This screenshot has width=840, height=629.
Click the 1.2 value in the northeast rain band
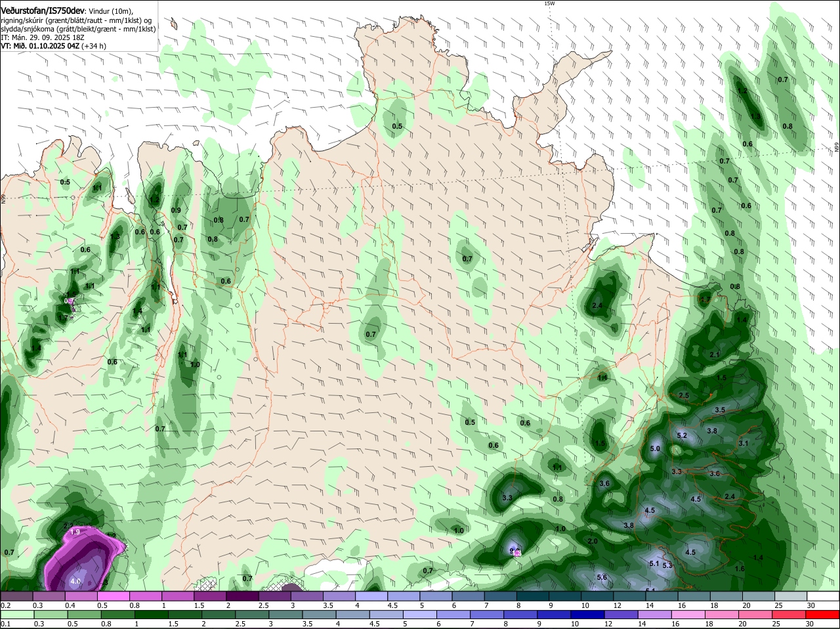pyautogui.click(x=742, y=91)
